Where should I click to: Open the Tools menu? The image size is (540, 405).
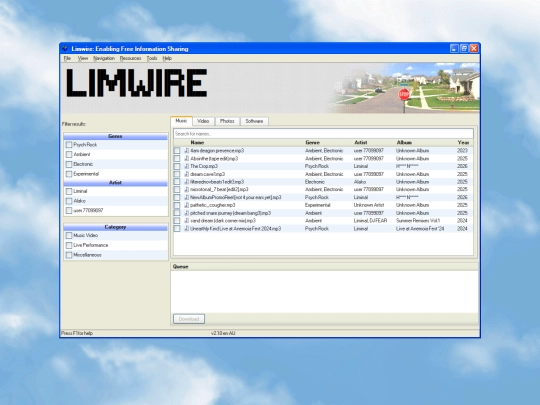pyautogui.click(x=152, y=58)
